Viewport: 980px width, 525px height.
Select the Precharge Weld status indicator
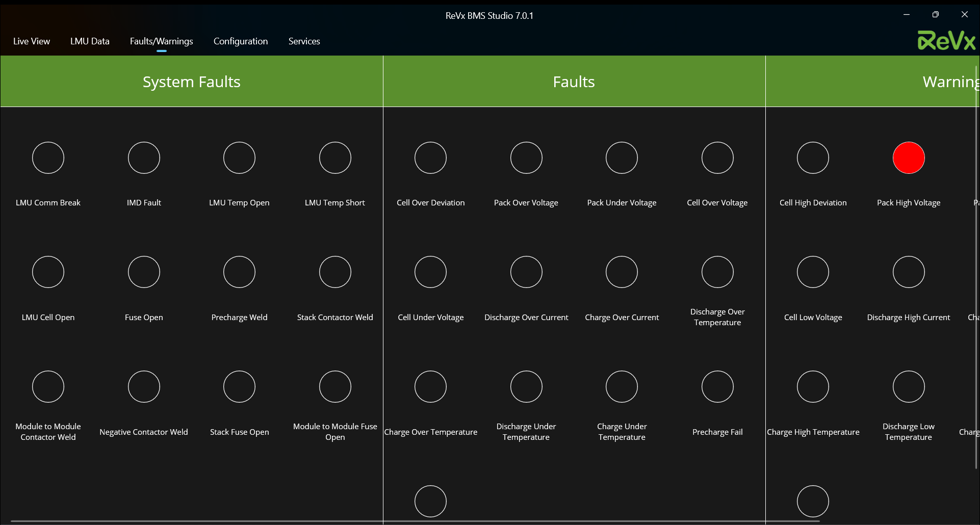click(239, 272)
